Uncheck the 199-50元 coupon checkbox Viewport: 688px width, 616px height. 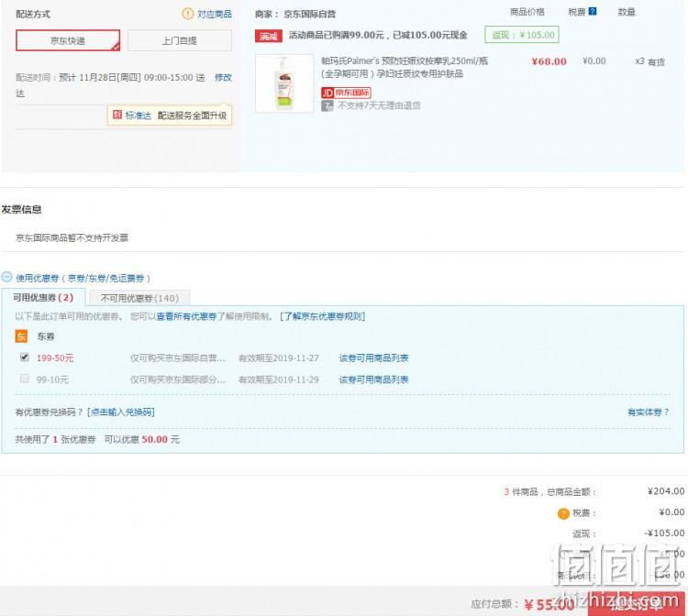point(25,357)
